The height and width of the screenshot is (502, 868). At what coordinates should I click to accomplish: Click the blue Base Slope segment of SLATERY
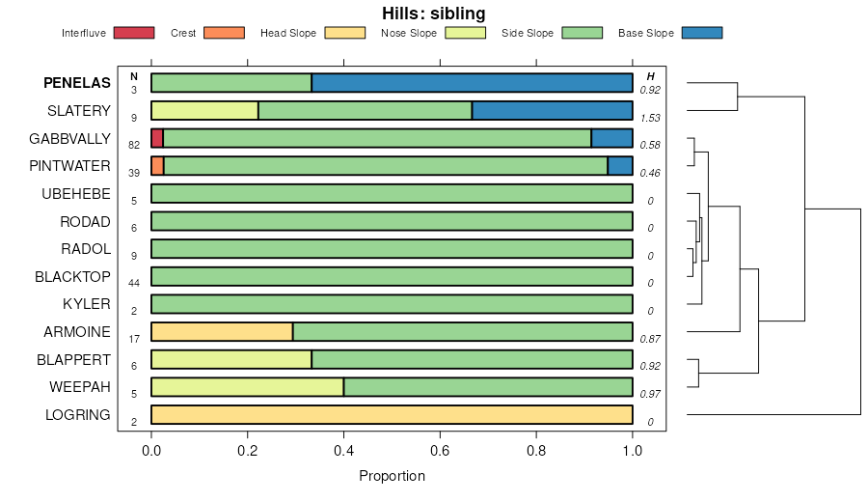point(552,110)
